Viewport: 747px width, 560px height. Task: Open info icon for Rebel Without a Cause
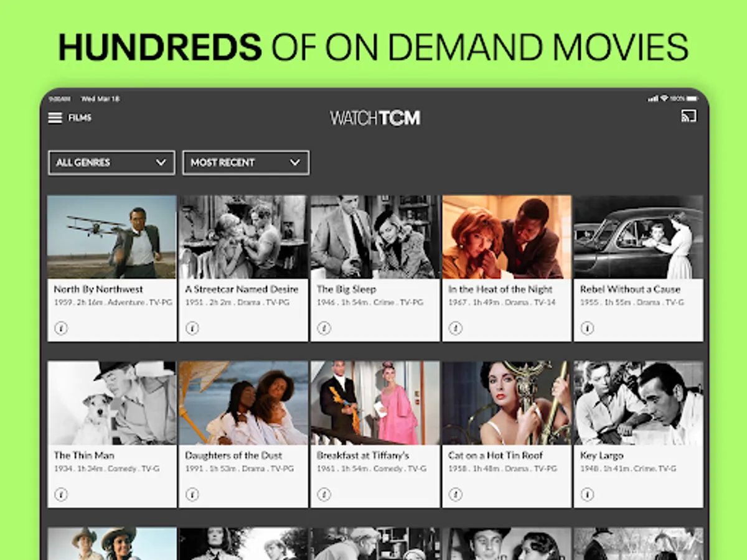[x=587, y=328]
